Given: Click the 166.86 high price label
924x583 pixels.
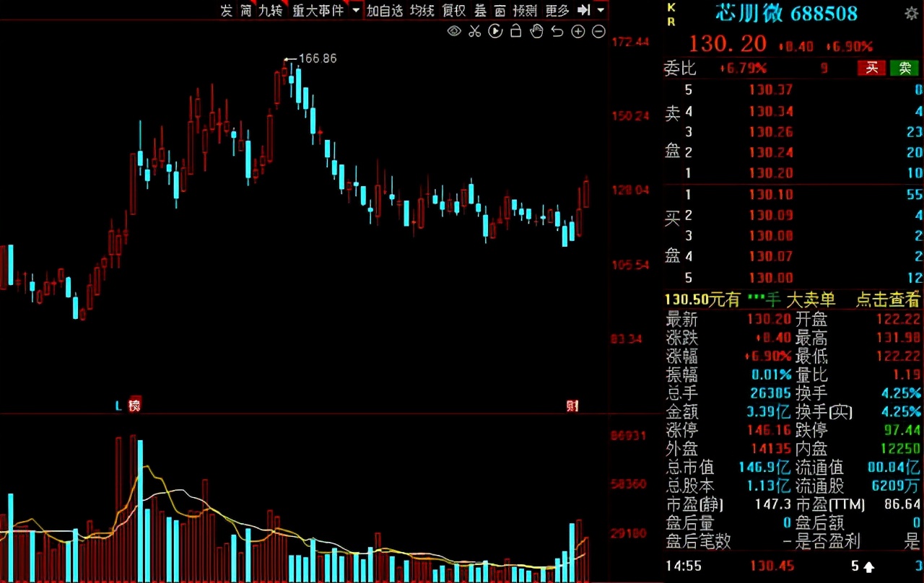Looking at the screenshot, I should tap(317, 58).
